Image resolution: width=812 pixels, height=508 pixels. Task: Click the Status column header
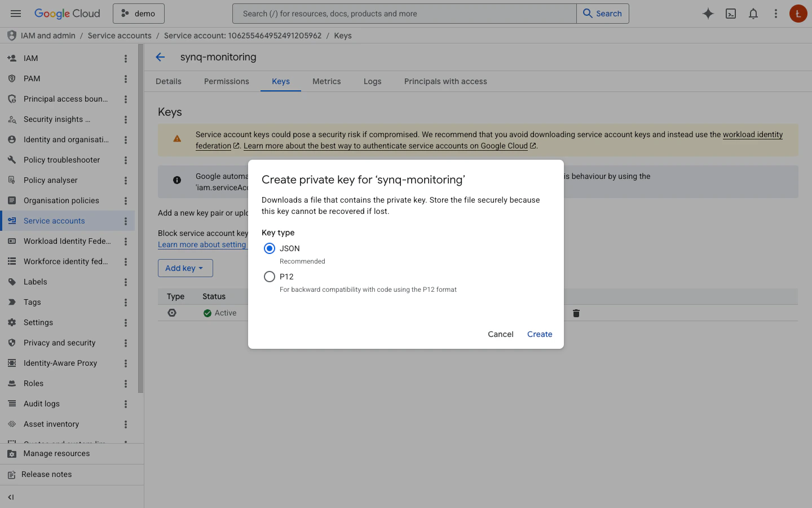(214, 296)
